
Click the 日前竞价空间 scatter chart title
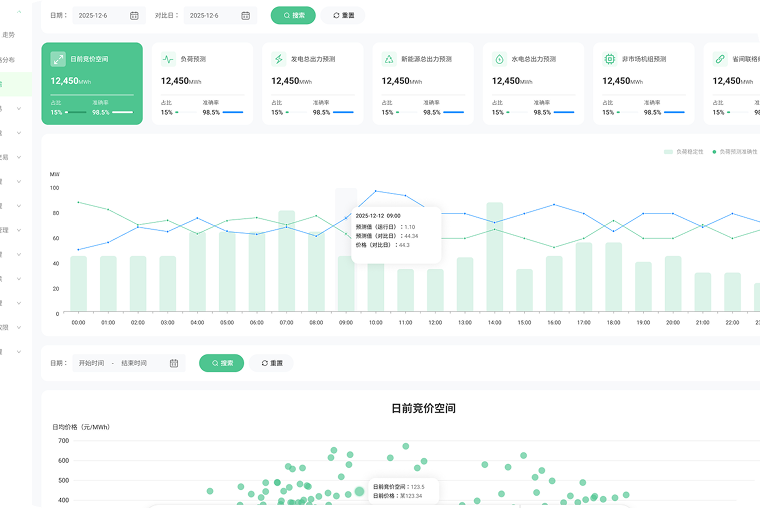(x=423, y=409)
